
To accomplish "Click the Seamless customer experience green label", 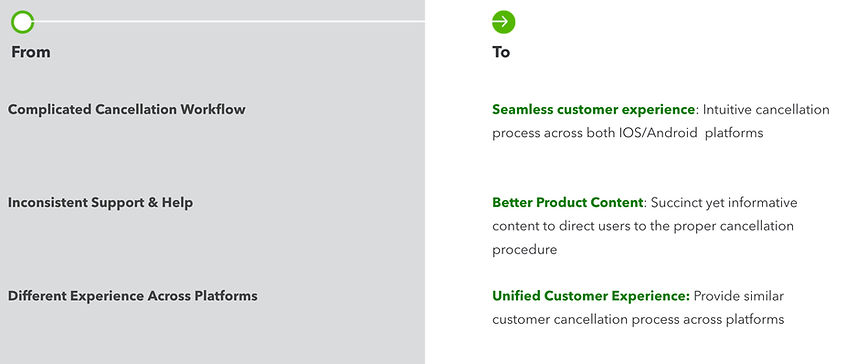I will [593, 110].
